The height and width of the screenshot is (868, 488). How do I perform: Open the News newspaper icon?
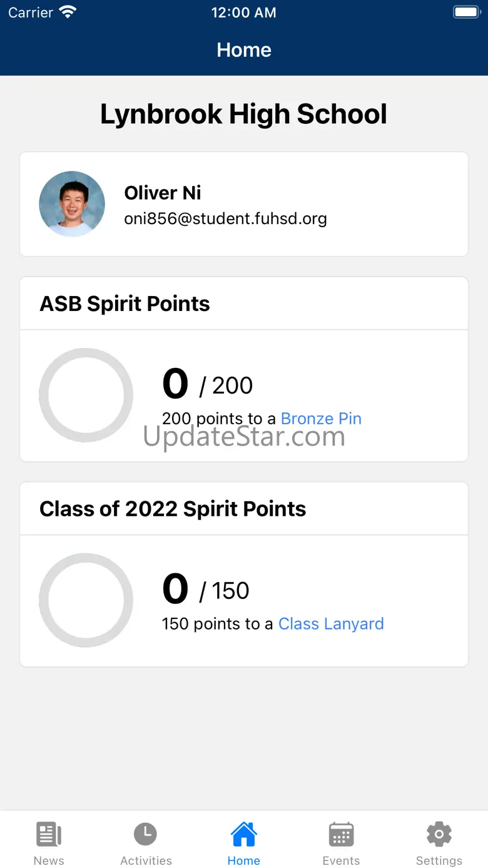pos(49,834)
